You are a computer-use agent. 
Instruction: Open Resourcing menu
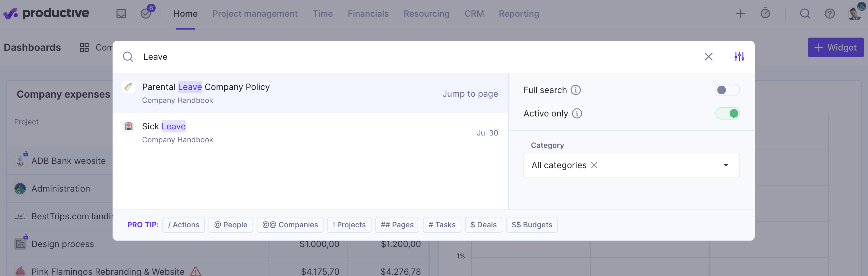click(x=426, y=14)
